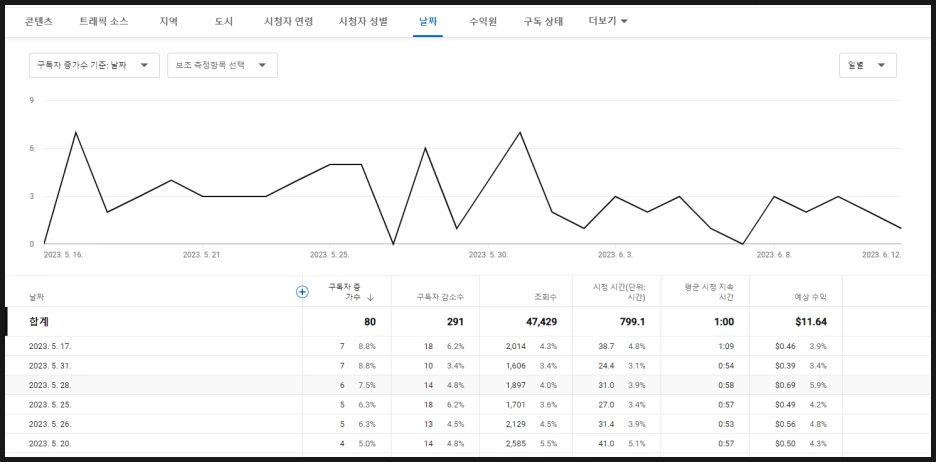Click the 2023. 5. 21. chart axis label
This screenshot has width=936, height=462.
(202, 254)
